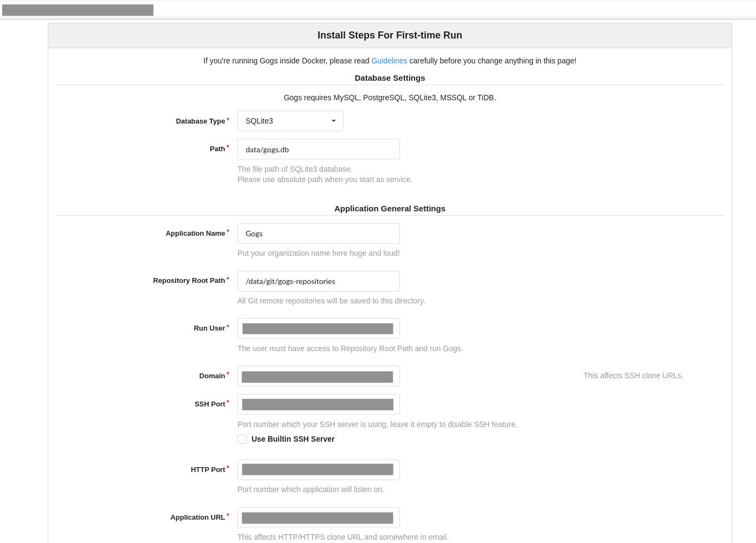This screenshot has width=756, height=543.
Task: Click the HTTP Port field
Action: [x=319, y=470]
